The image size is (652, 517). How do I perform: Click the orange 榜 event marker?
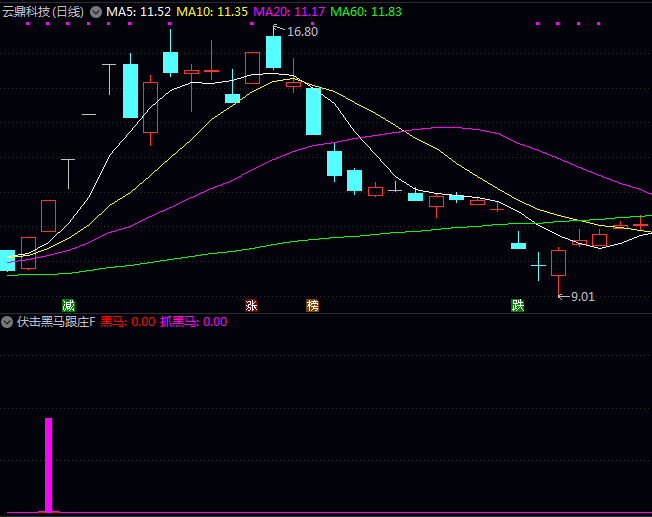point(313,305)
